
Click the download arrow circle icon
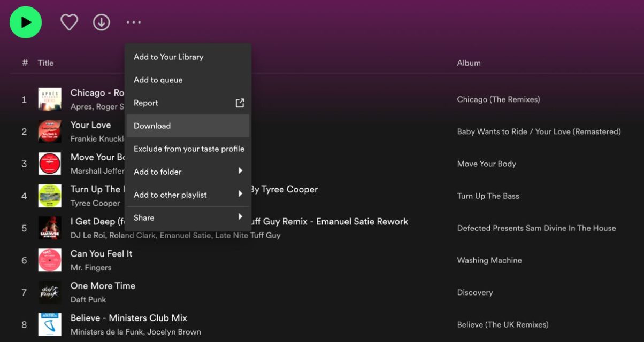coord(102,22)
